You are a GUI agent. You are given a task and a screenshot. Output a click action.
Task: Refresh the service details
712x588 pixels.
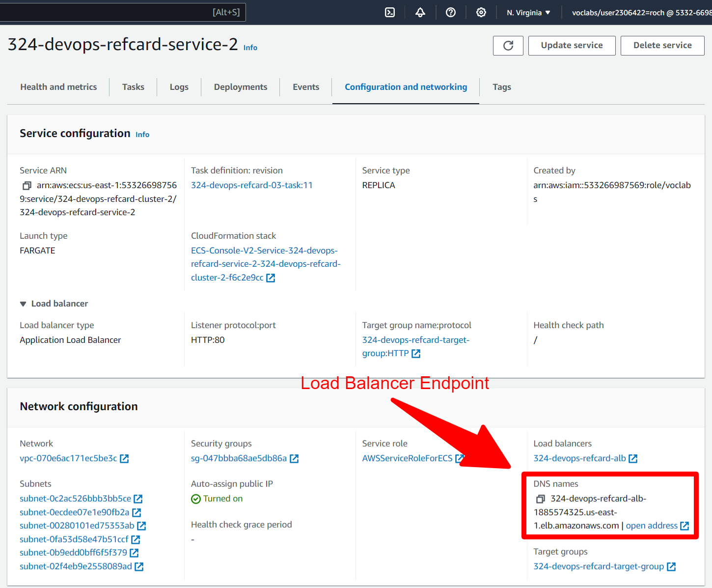508,46
